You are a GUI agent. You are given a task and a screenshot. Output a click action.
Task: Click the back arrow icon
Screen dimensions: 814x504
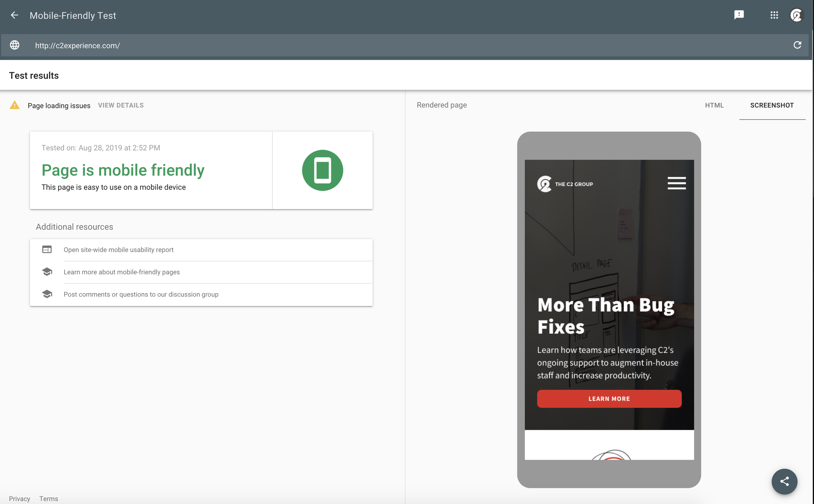14,15
